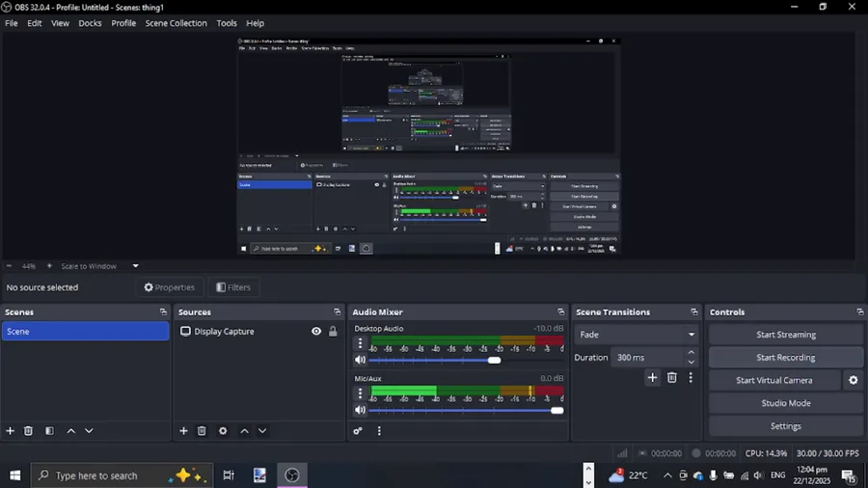Image resolution: width=868 pixels, height=488 pixels.
Task: Open Task View on taskbar
Action: (x=228, y=475)
